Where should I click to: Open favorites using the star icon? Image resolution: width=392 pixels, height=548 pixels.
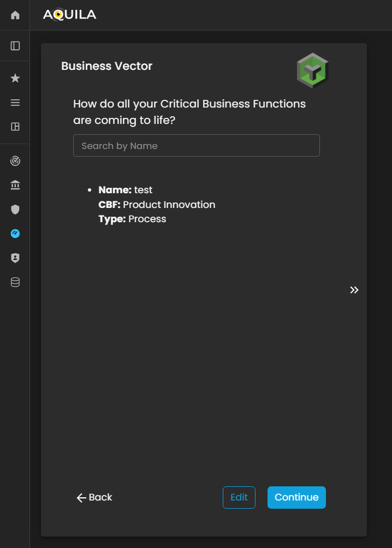pyautogui.click(x=15, y=79)
